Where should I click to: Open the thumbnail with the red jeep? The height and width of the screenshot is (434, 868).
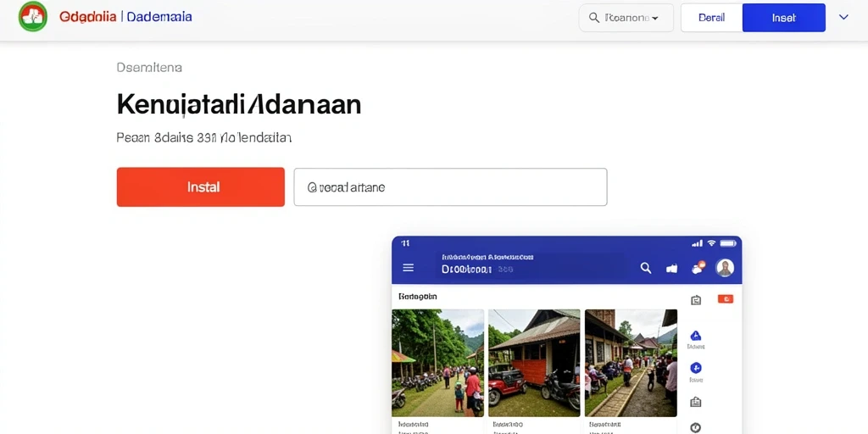(x=534, y=363)
